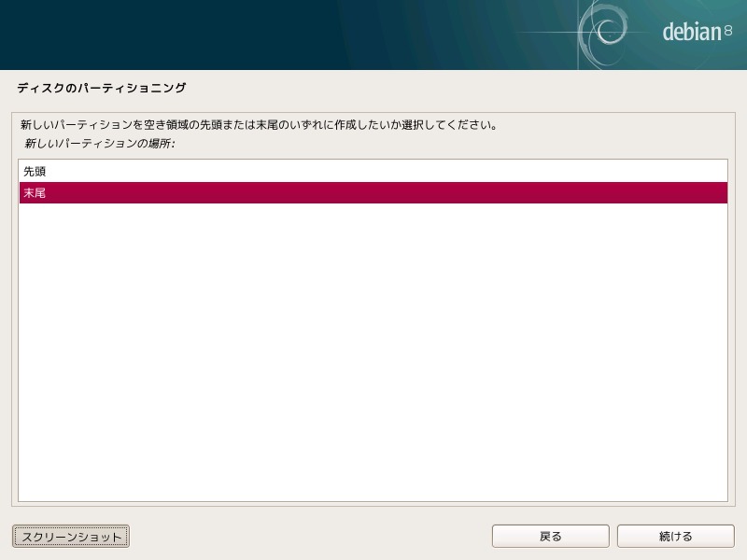Click the 新しいパーティションの場所 label
The width and height of the screenshot is (747, 560).
(100, 144)
